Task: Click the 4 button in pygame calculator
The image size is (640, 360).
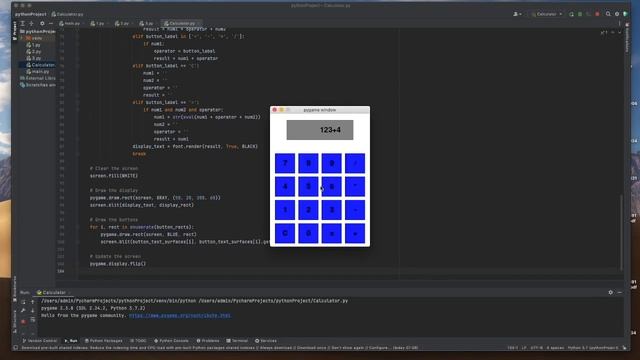Action: click(x=285, y=187)
